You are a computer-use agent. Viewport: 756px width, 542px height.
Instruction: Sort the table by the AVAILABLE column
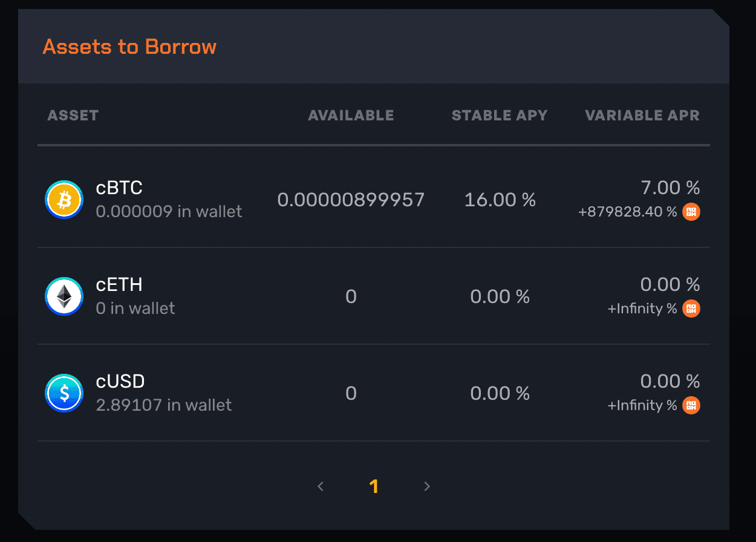pos(351,115)
